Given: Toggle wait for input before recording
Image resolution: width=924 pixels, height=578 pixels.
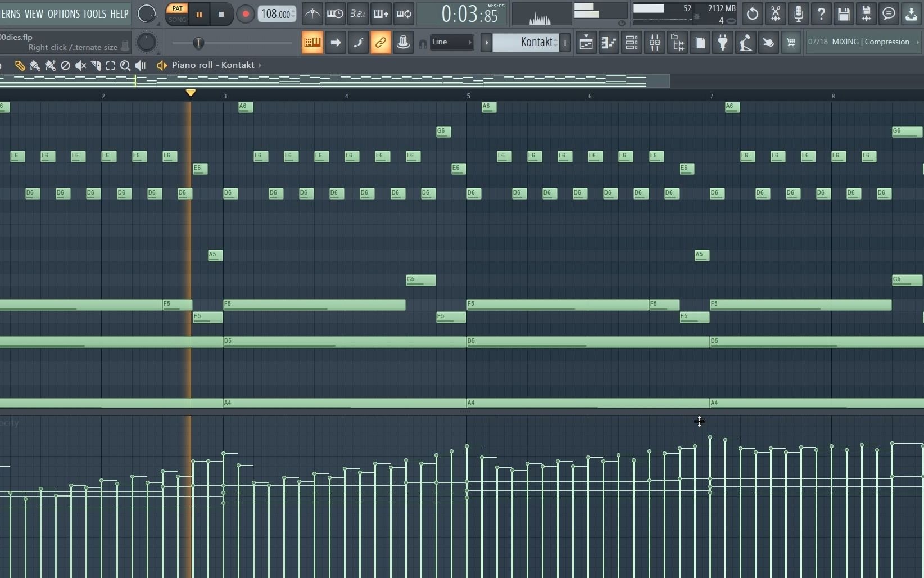Looking at the screenshot, I should click(x=335, y=13).
